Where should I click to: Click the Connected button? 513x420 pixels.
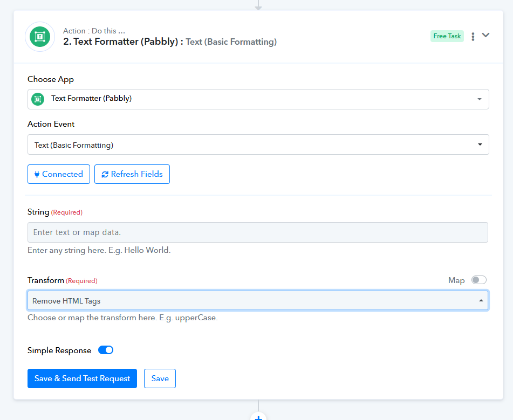[x=59, y=174]
